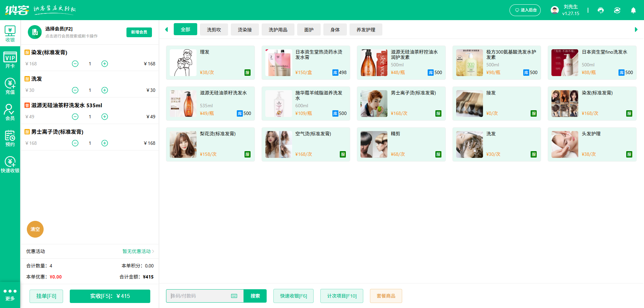Click the keyboard icon in the barcode field
The height and width of the screenshot is (308, 644).
point(234,296)
